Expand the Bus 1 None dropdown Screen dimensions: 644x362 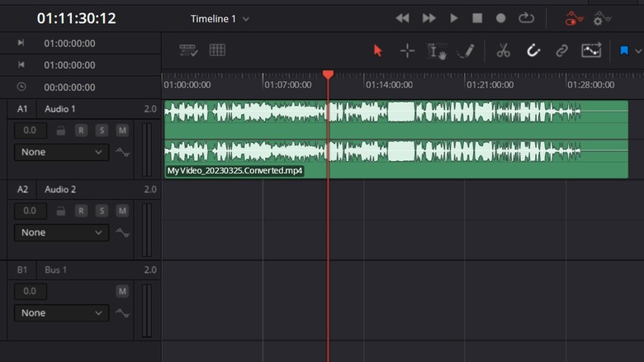click(x=61, y=313)
